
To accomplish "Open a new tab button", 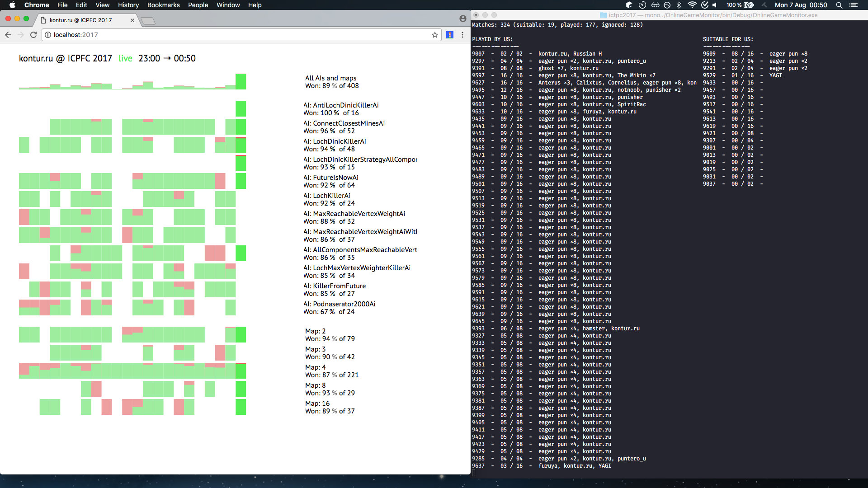I will click(148, 21).
